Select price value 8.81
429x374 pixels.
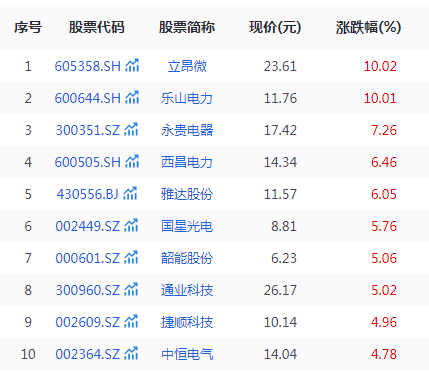284,226
